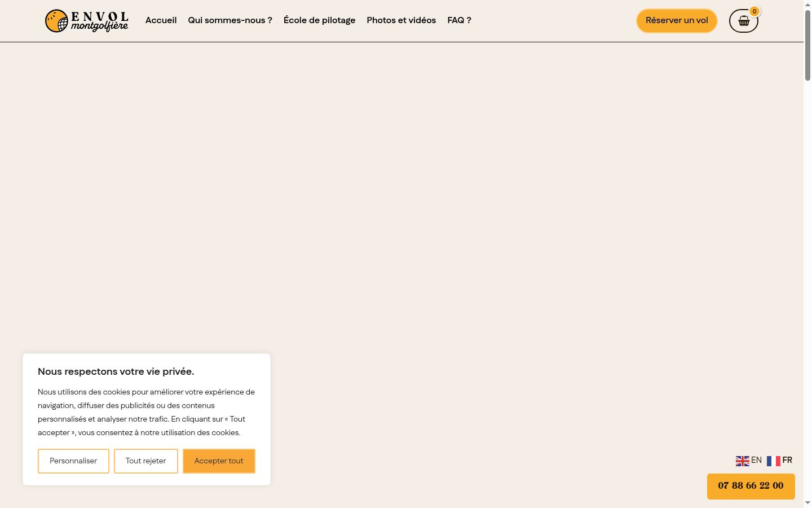812x508 pixels.
Task: Click the cart count badge showing 0
Action: click(x=754, y=11)
